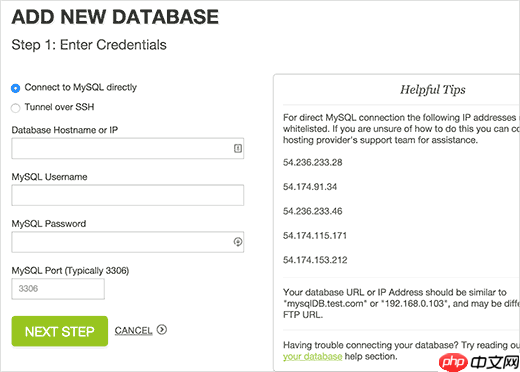
Task: Click the autofill icon in hostname field
Action: click(238, 148)
